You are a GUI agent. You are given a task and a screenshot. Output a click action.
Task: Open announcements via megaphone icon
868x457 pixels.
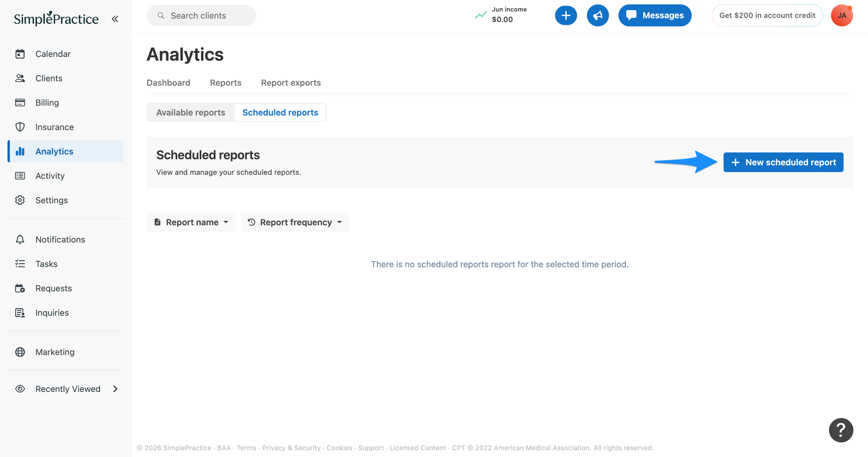tap(598, 16)
